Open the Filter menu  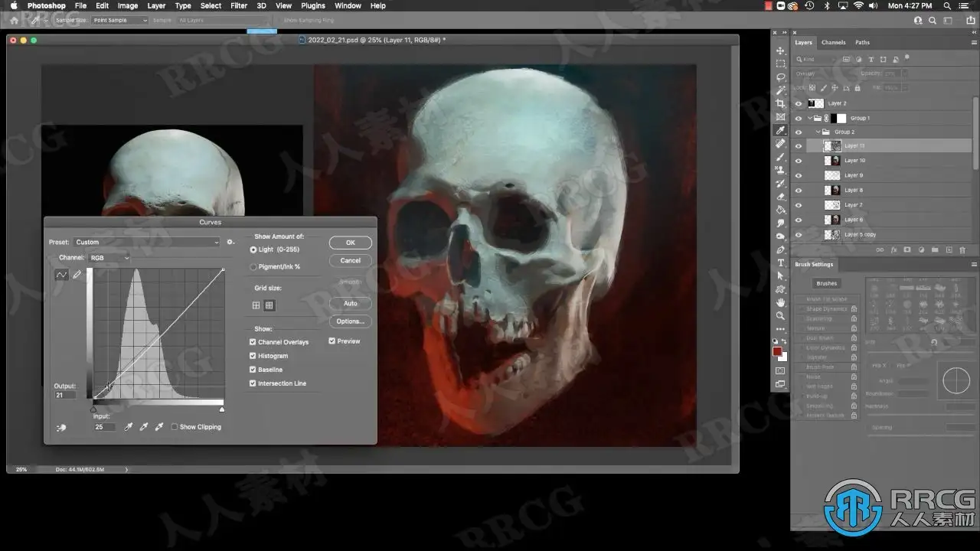pos(239,5)
